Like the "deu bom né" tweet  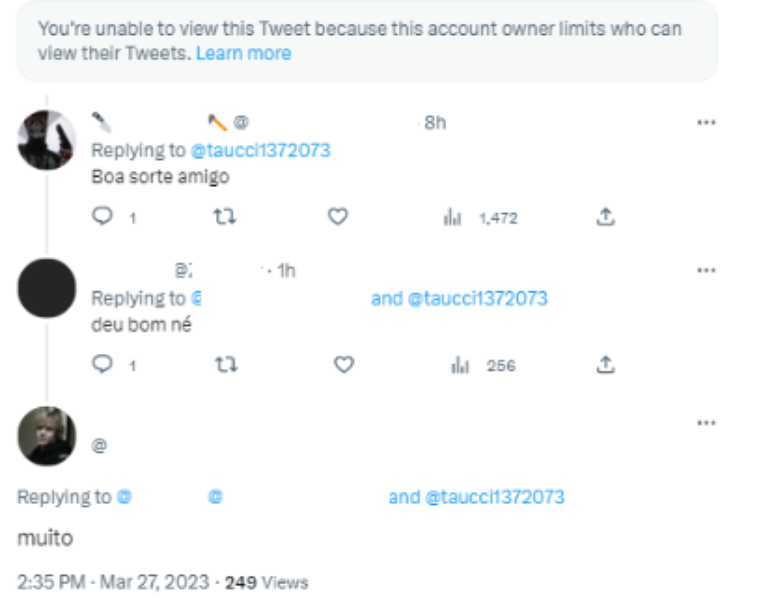343,365
